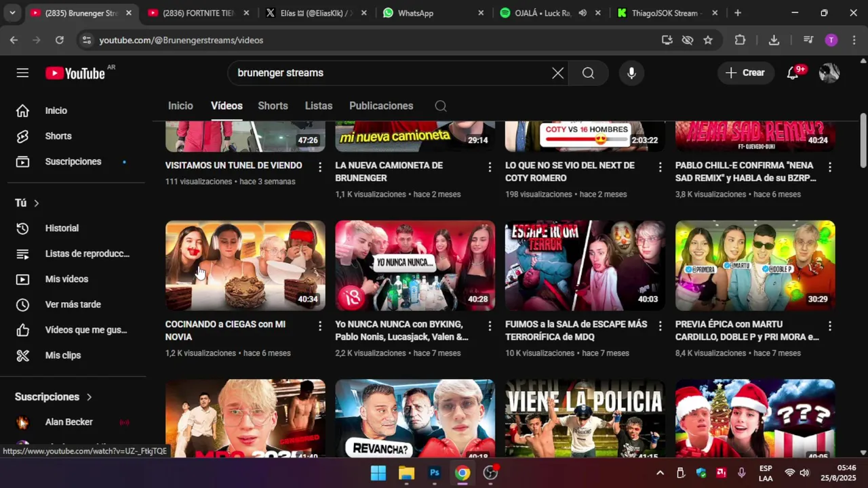The image size is (868, 488).
Task: Expand the Tú section chevron
Action: pyautogui.click(x=37, y=203)
